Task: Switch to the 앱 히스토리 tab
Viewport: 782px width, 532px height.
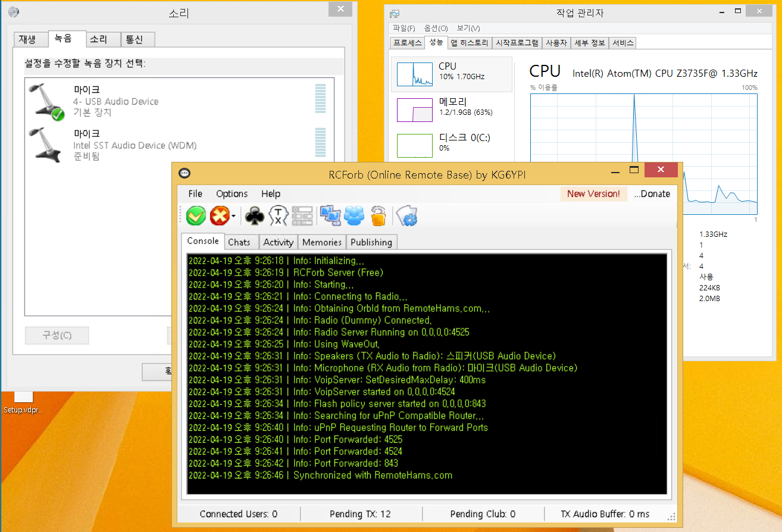Action: pos(469,43)
